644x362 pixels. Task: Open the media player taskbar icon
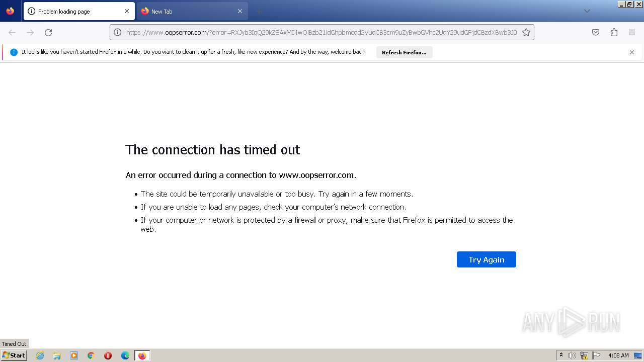(74, 355)
